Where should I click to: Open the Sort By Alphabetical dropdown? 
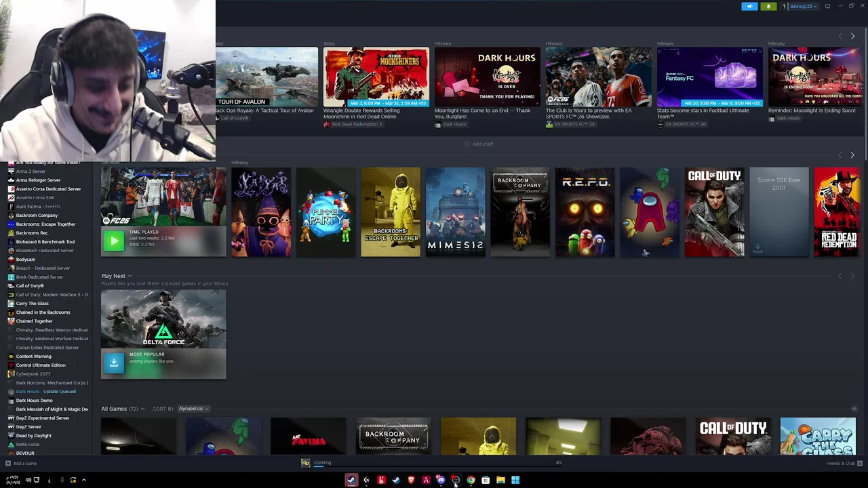193,409
